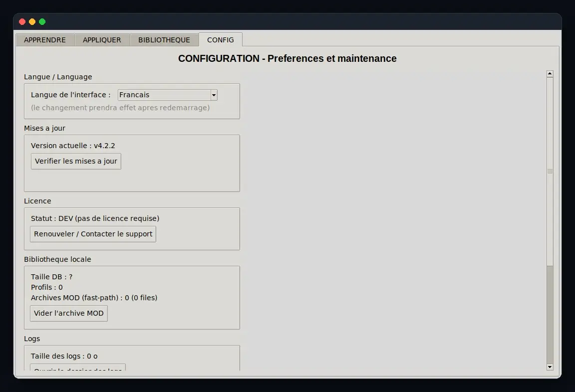Click the 'Licence' section heading

(37, 201)
